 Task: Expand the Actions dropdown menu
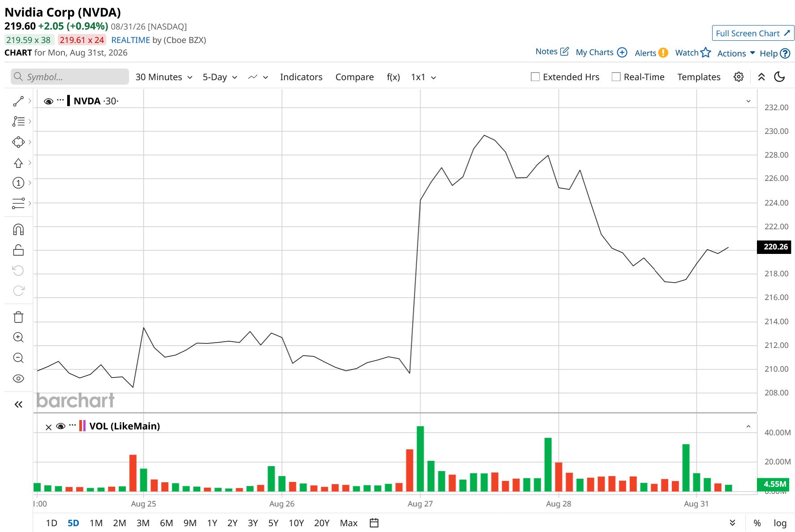coord(736,53)
